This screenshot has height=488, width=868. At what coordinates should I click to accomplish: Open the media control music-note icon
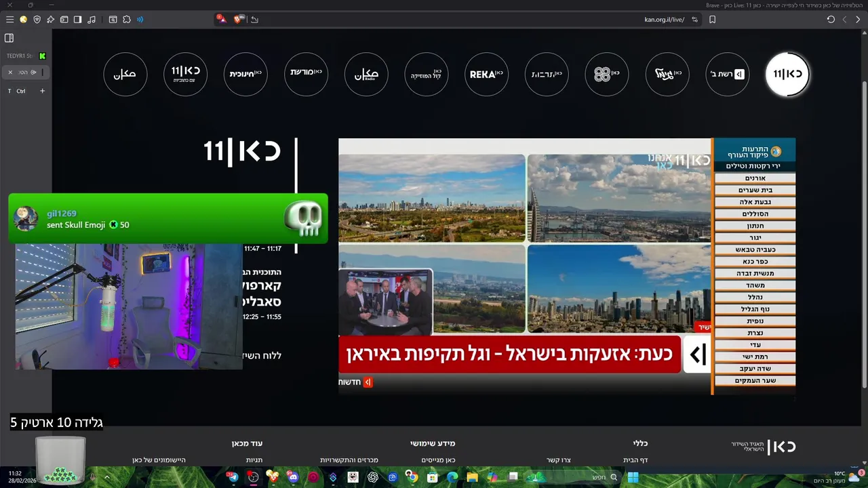tap(92, 20)
